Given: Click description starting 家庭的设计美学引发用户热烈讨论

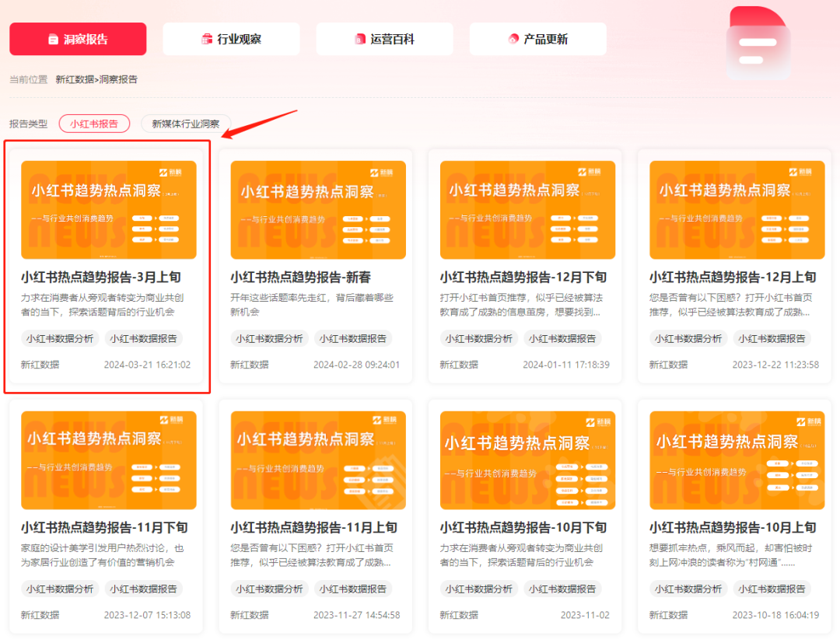Looking at the screenshot, I should [x=103, y=555].
